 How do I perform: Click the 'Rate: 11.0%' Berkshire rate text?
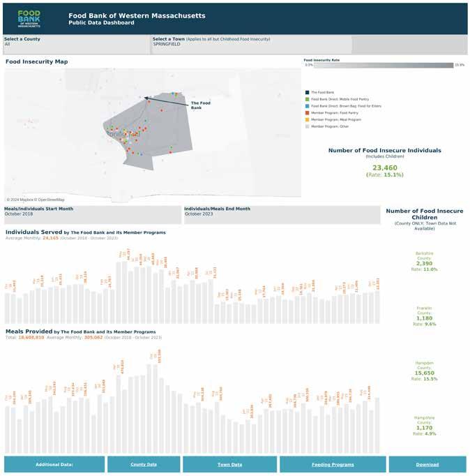(x=424, y=269)
